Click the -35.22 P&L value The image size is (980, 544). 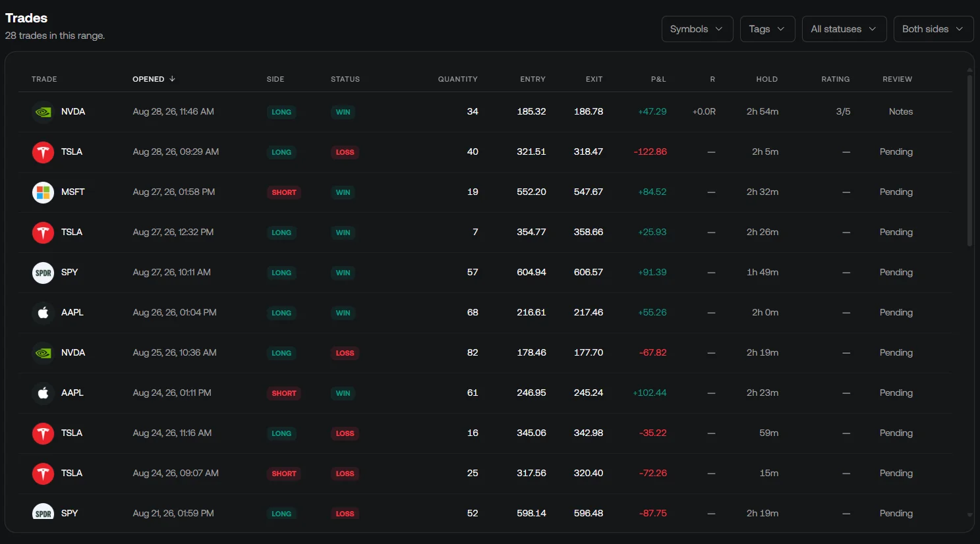(653, 433)
